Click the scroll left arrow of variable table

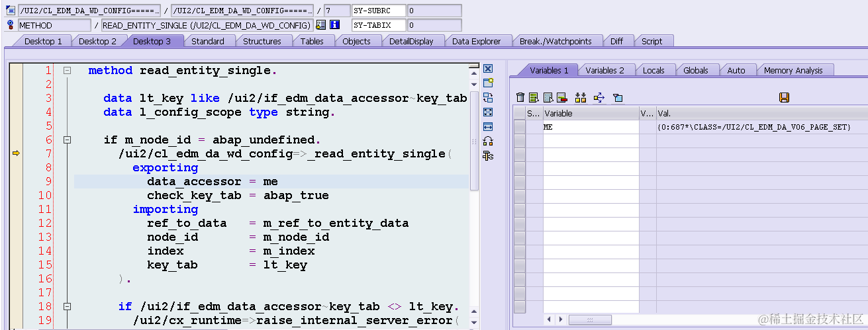(550, 320)
